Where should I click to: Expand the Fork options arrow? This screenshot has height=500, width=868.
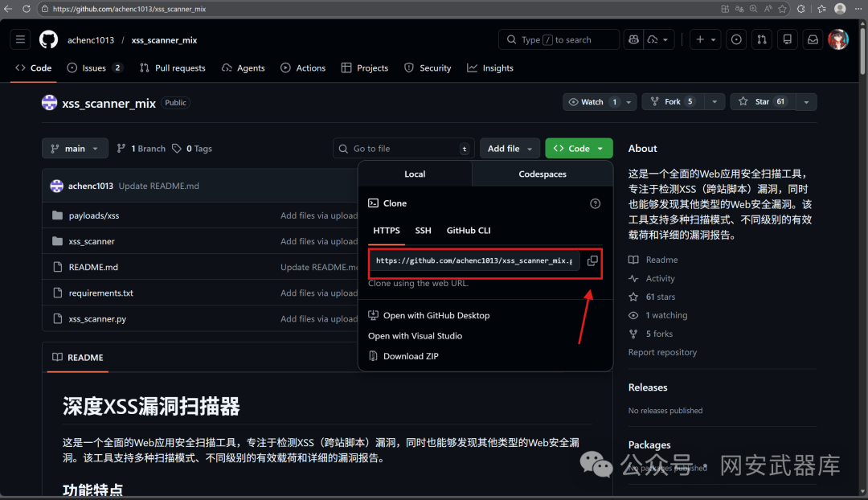(x=714, y=102)
